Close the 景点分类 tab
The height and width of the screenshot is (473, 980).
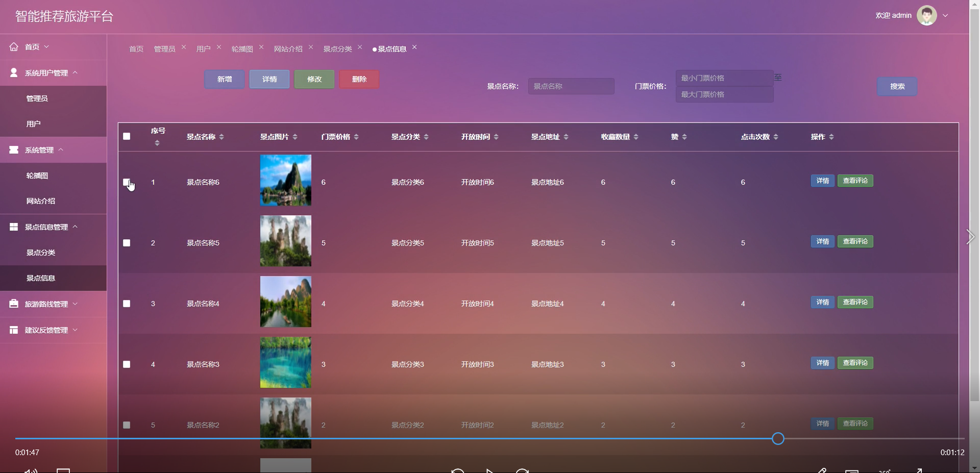click(360, 47)
